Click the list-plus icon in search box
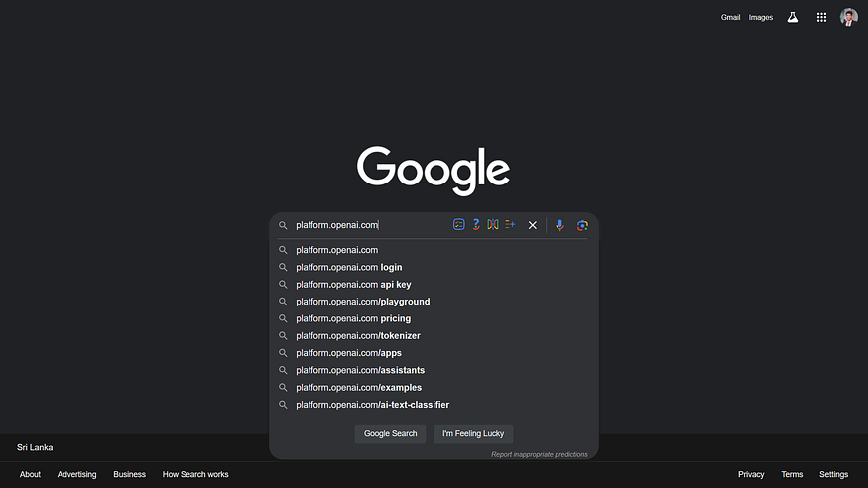868x488 pixels. click(x=510, y=224)
